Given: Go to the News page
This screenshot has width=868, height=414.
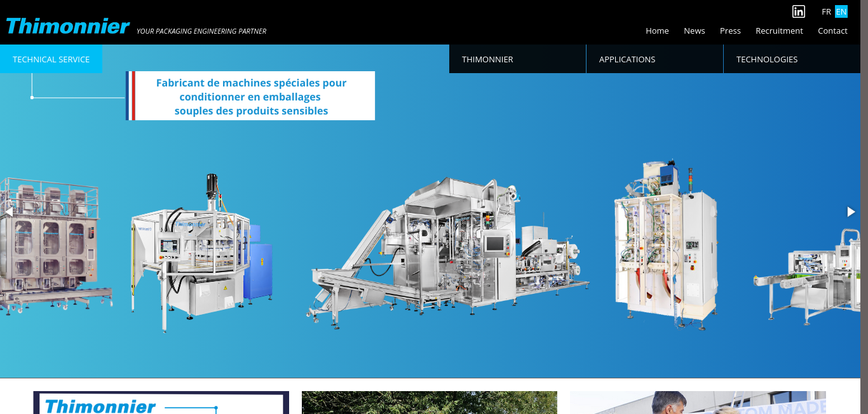Looking at the screenshot, I should pos(695,31).
